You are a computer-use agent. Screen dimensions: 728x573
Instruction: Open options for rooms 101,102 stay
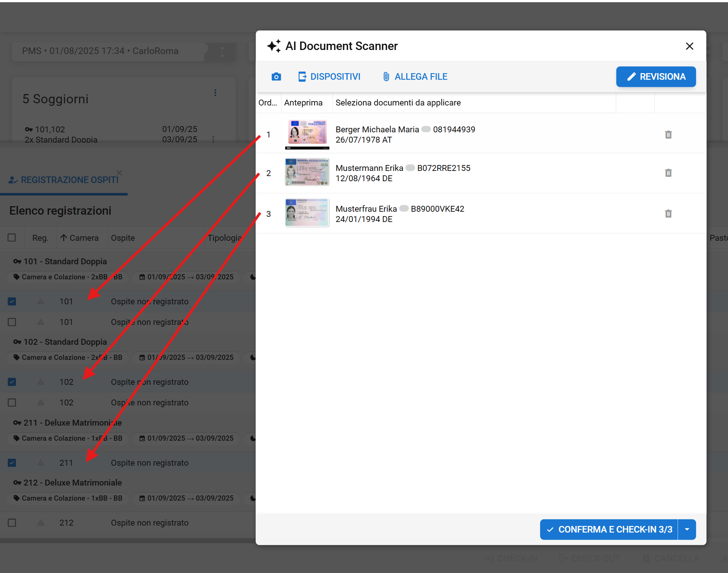213,139
